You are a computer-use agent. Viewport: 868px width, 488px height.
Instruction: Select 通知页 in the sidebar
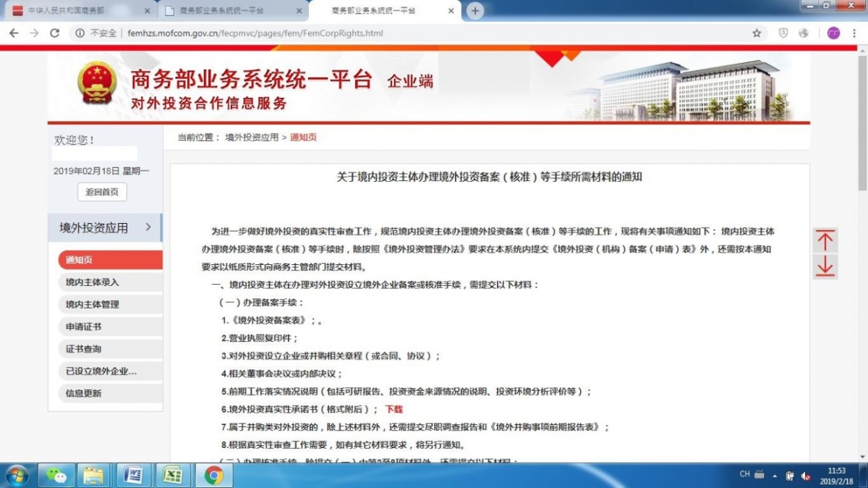click(x=110, y=260)
